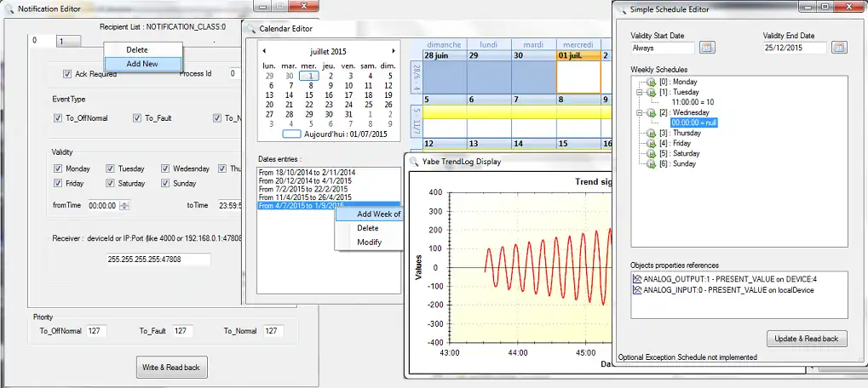This screenshot has width=868, height=388.
Task: Adjust fromTime using the spinner arrows
Action: (124, 205)
